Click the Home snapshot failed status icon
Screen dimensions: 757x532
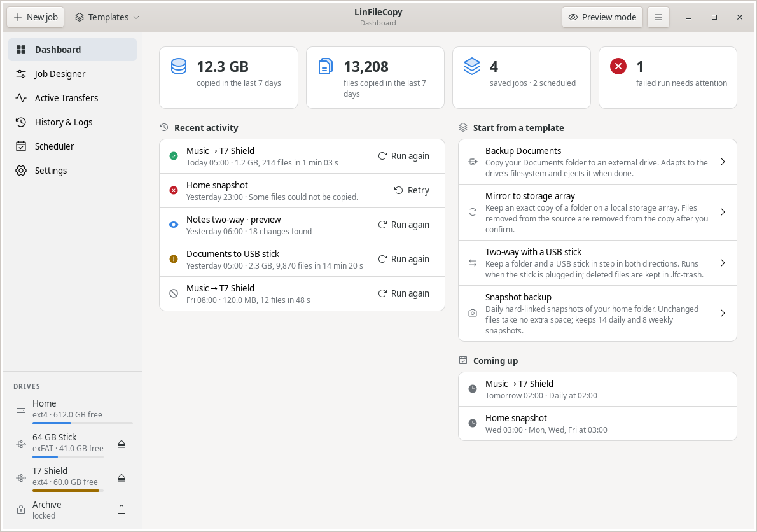coord(174,191)
